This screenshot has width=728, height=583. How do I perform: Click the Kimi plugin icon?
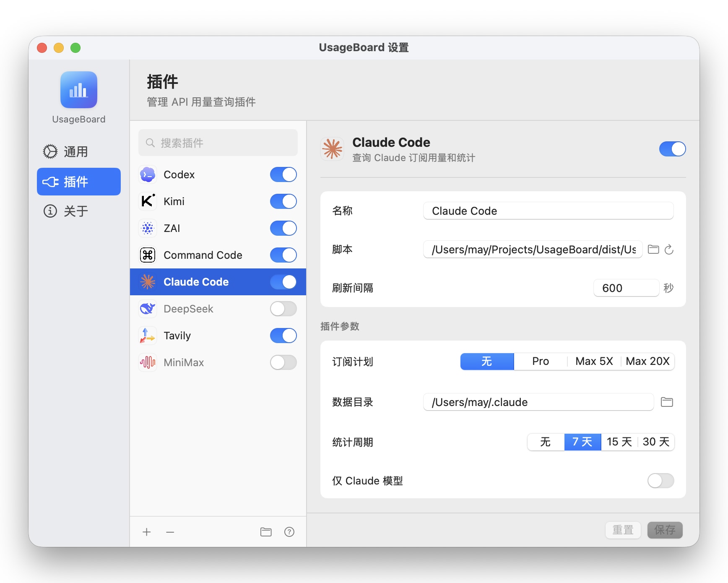[148, 201]
